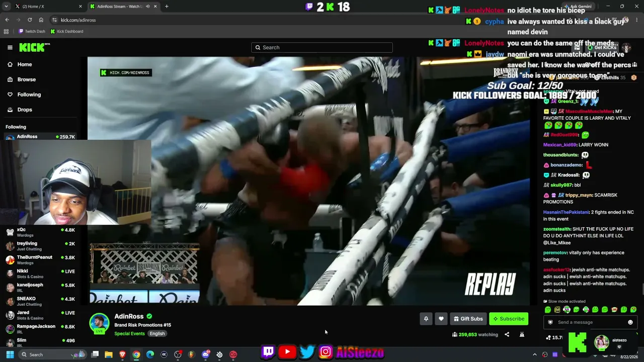Click the chat identity shield icon
Screen dimensions: 644x362
click(550, 322)
